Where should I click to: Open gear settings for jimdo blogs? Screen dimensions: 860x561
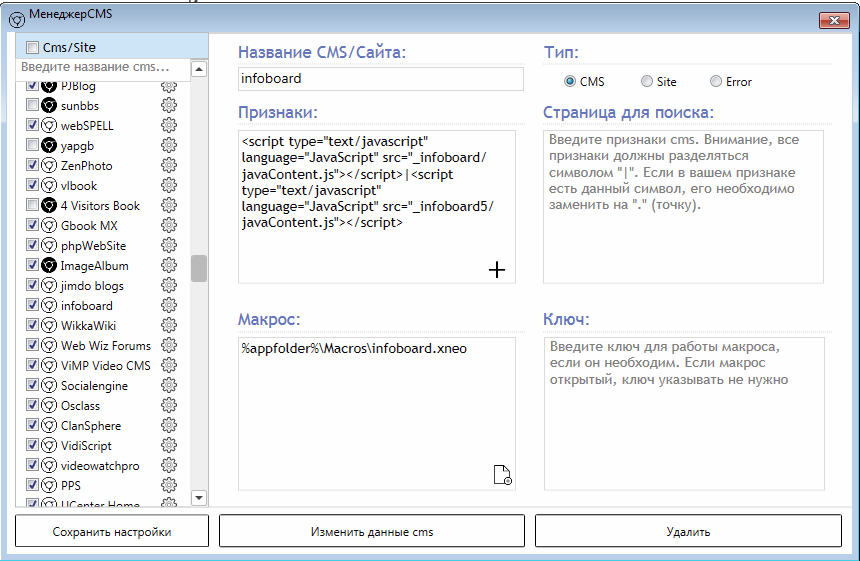click(169, 285)
